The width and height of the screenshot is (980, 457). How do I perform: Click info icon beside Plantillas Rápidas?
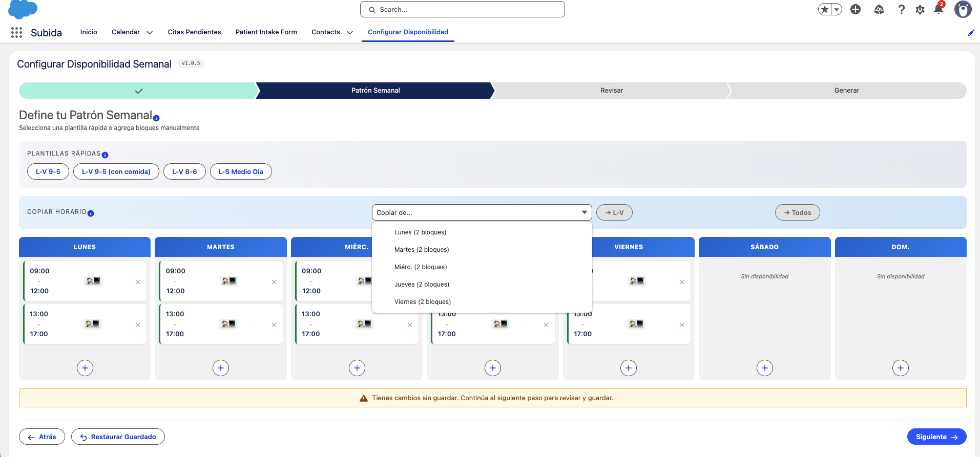pos(105,155)
